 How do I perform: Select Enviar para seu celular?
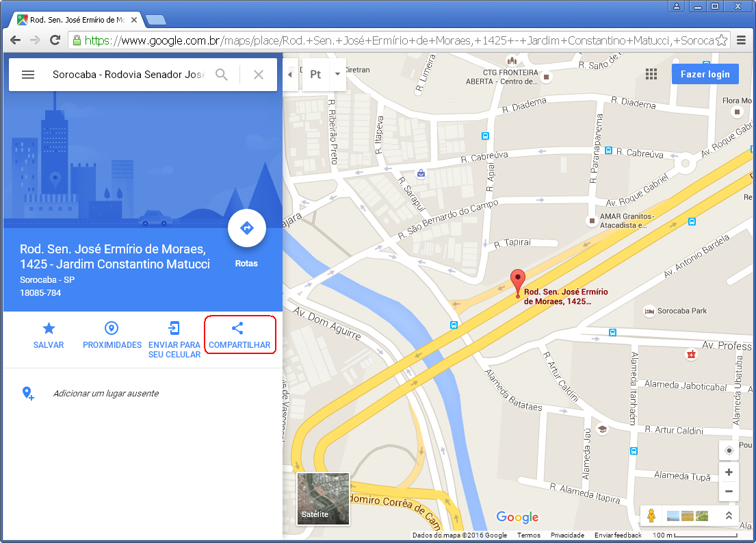[174, 339]
